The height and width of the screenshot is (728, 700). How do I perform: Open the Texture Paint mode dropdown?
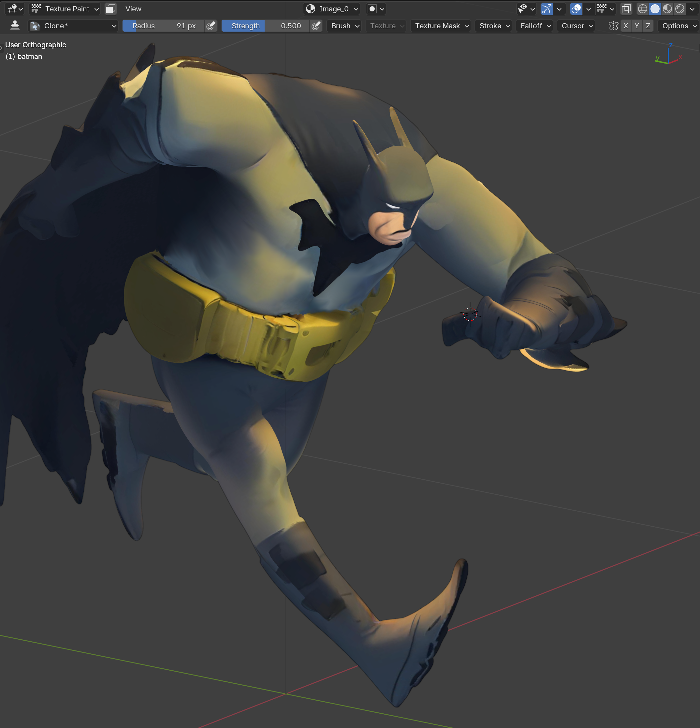65,8
